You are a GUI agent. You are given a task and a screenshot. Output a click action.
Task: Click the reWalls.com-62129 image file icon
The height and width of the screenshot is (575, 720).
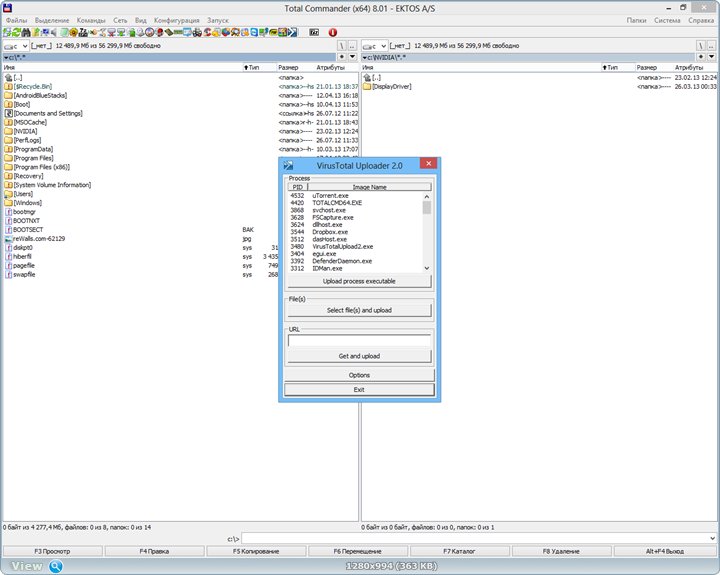(x=8, y=239)
